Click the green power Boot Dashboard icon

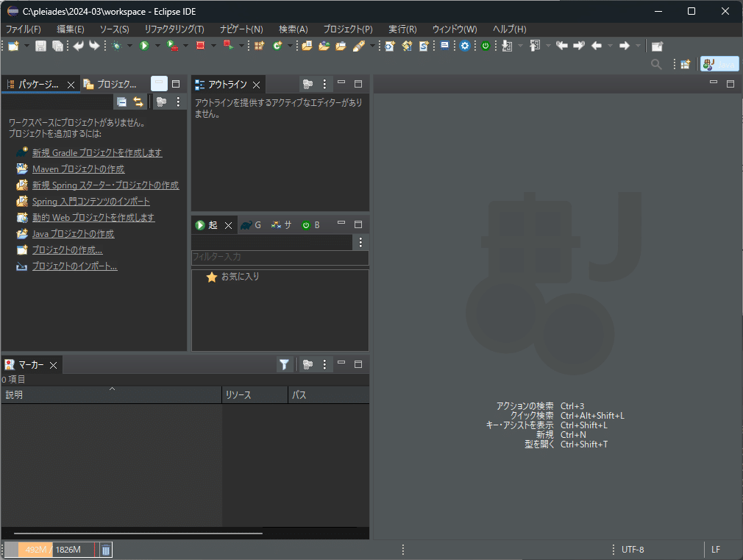[x=486, y=46]
